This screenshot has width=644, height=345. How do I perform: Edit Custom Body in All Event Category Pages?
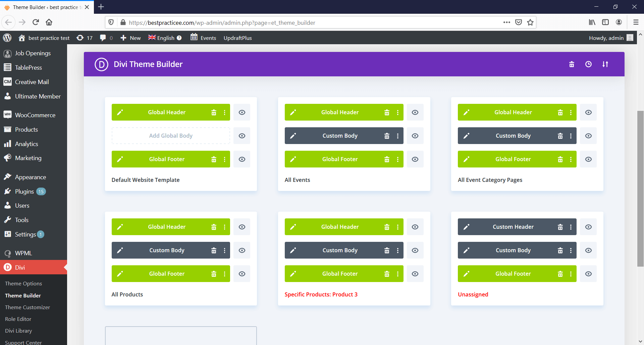point(466,136)
